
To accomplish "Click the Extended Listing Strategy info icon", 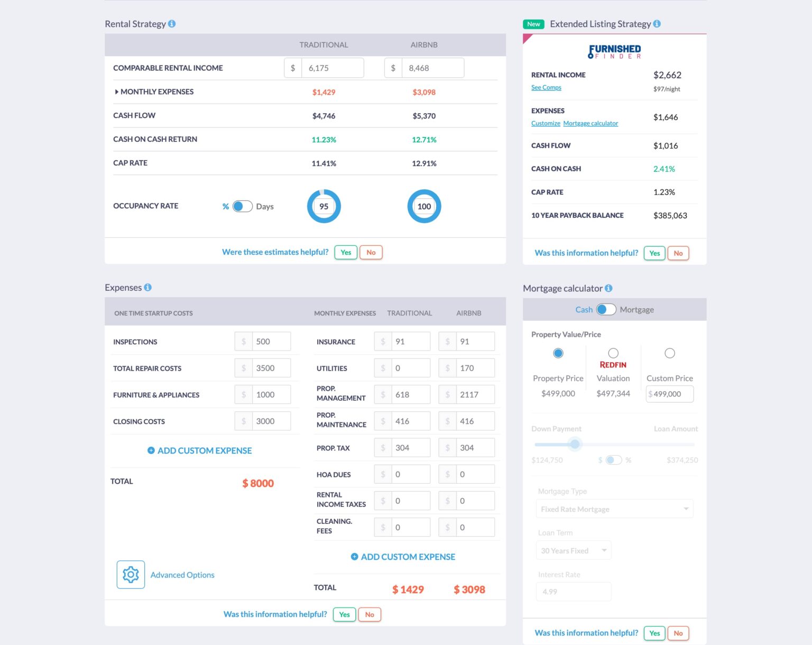I will tap(657, 24).
